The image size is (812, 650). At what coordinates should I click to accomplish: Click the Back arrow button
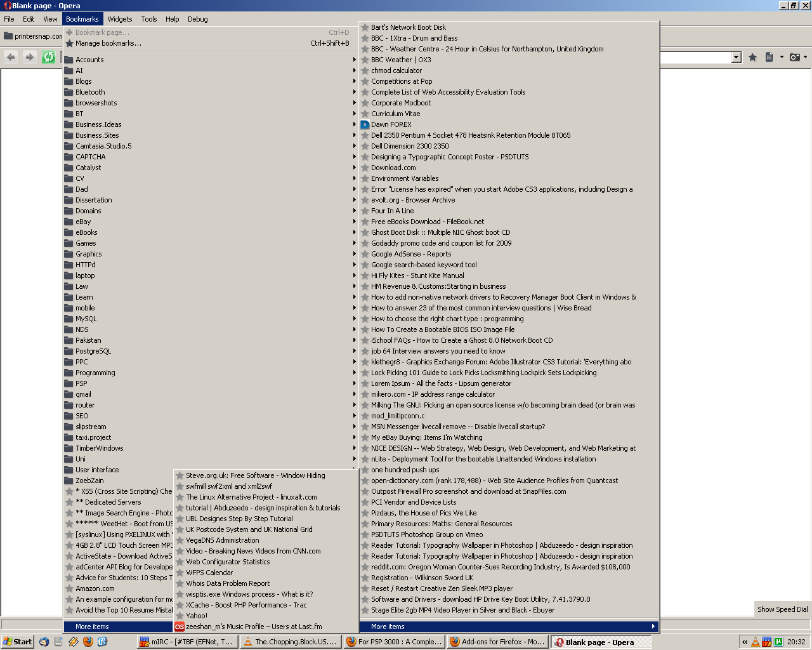click(x=11, y=57)
